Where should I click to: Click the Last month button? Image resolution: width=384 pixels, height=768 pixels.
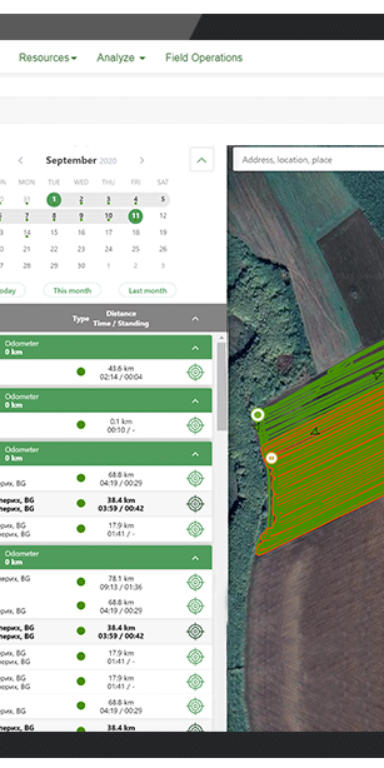pos(147,290)
